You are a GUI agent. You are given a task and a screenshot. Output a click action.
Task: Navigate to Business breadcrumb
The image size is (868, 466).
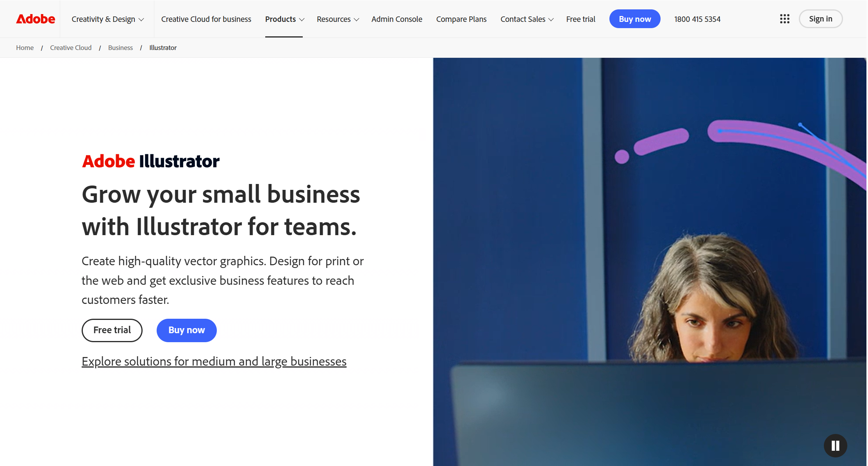(120, 48)
